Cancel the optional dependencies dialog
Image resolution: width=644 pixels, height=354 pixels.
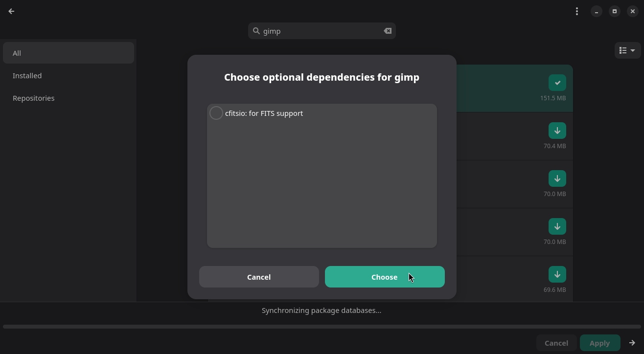tap(259, 277)
